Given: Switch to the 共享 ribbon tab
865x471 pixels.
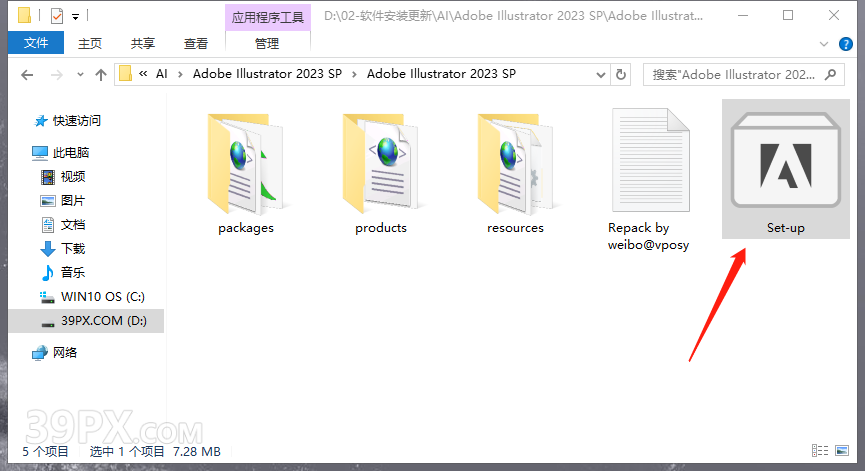Looking at the screenshot, I should click(143, 44).
